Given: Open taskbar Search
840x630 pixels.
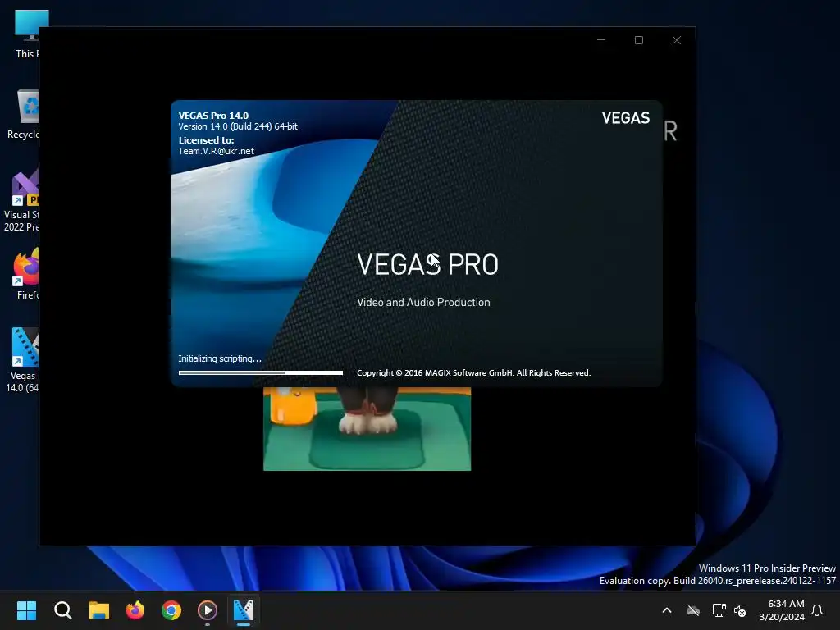Looking at the screenshot, I should point(62,610).
